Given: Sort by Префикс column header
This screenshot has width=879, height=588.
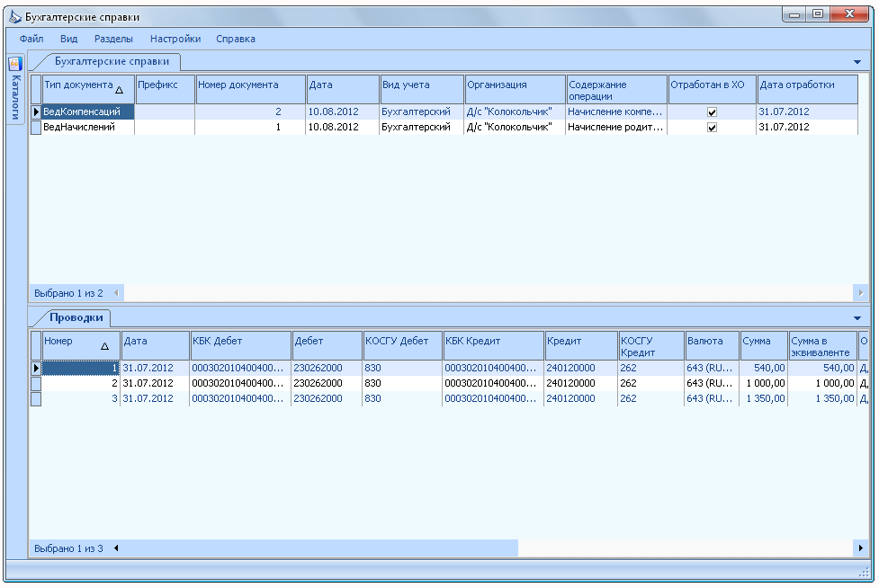Looking at the screenshot, I should (166, 90).
